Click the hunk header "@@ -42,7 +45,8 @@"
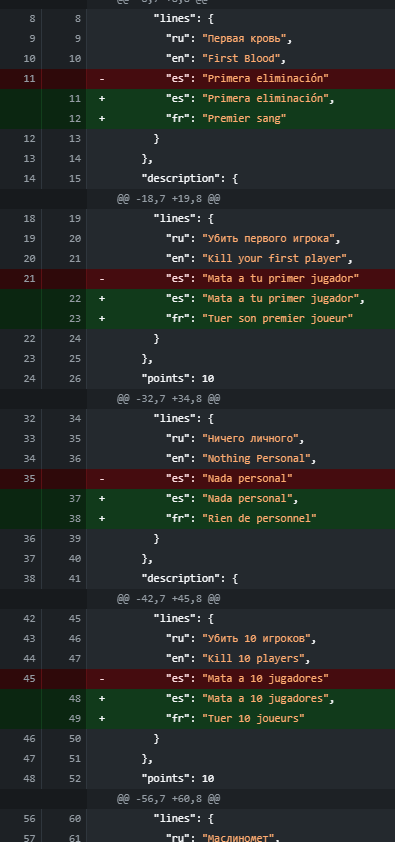The width and height of the screenshot is (395, 842). pyautogui.click(x=169, y=599)
